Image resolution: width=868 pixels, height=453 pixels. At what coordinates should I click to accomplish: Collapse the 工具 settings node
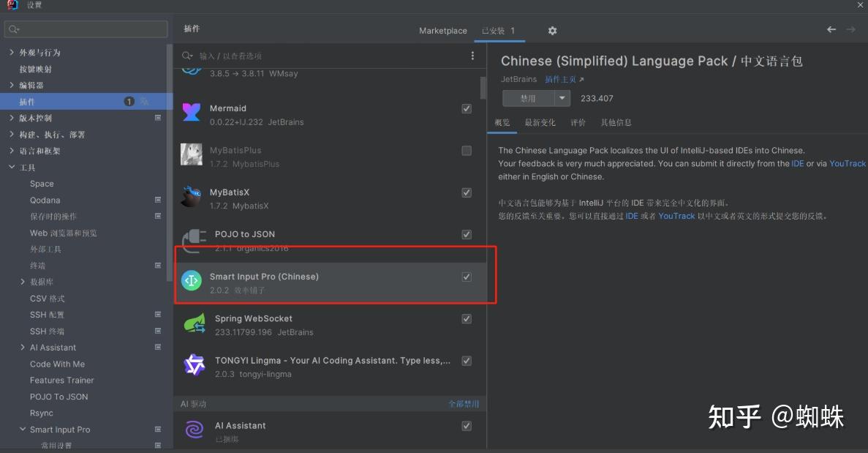[x=12, y=168]
